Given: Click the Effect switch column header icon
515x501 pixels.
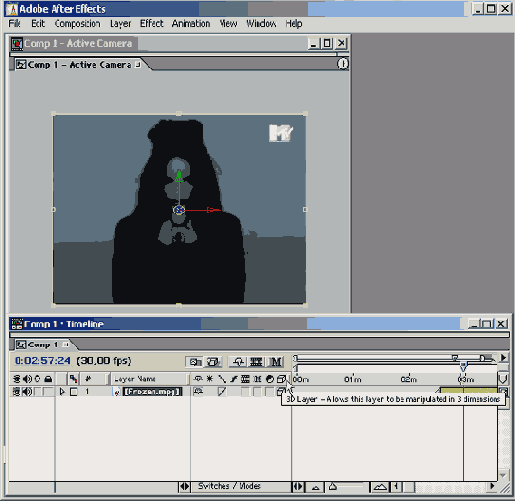Looking at the screenshot, I should click(234, 379).
